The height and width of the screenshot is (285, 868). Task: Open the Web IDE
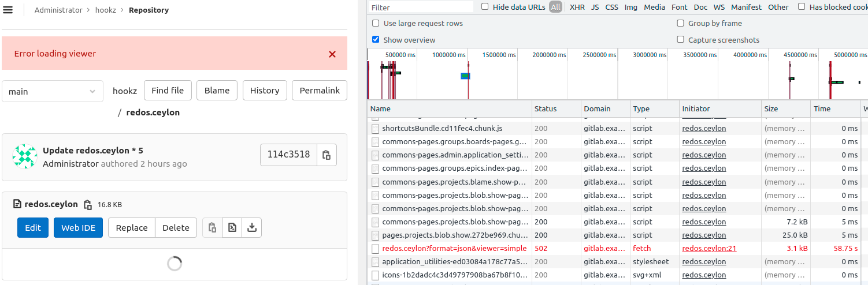point(78,227)
